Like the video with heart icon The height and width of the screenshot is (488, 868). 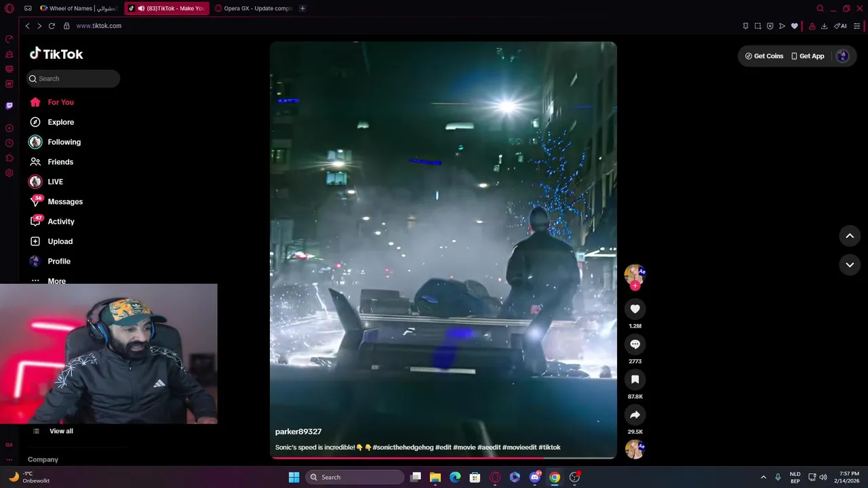tap(635, 309)
